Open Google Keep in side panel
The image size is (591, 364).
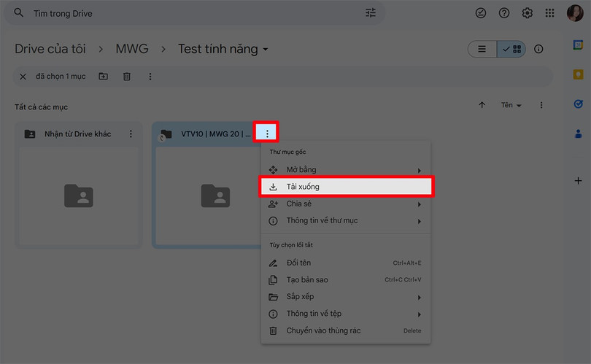[578, 74]
